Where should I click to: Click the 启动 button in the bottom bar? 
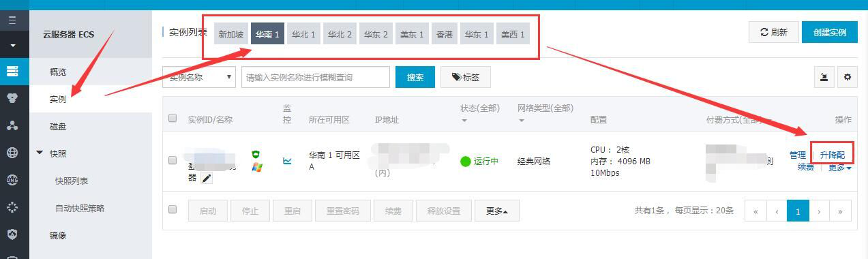pyautogui.click(x=208, y=211)
